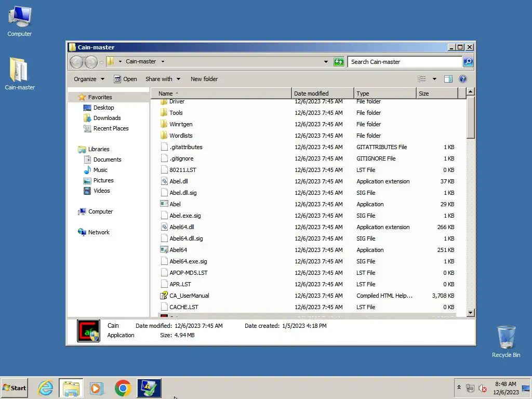The image size is (532, 399).
Task: Click the volume tray icon
Action: [x=482, y=388]
